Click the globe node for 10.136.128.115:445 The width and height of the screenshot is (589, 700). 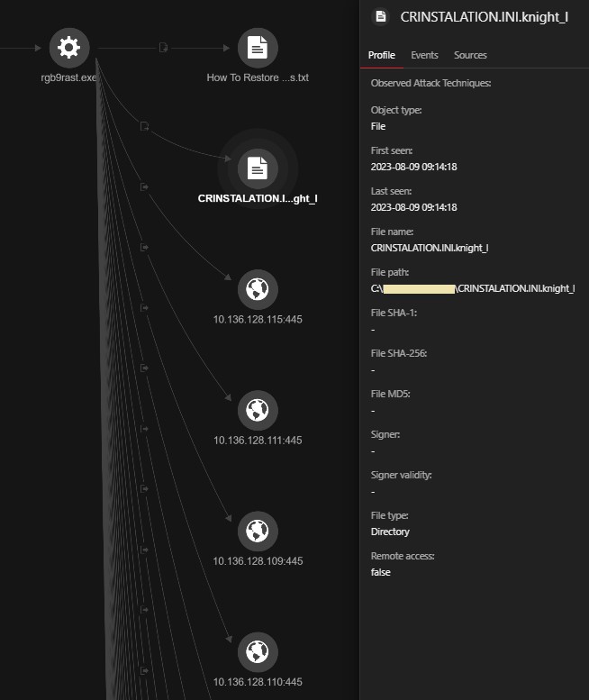[258, 289]
